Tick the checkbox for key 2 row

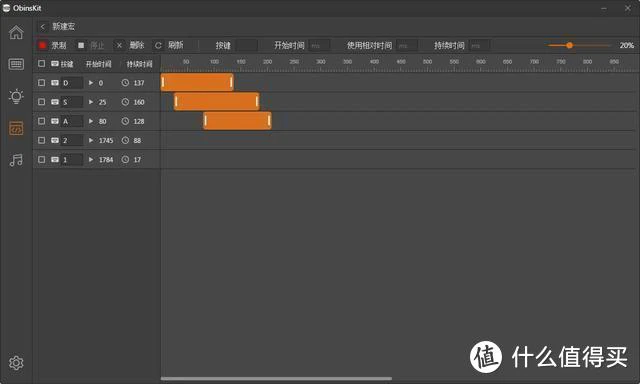(42, 140)
